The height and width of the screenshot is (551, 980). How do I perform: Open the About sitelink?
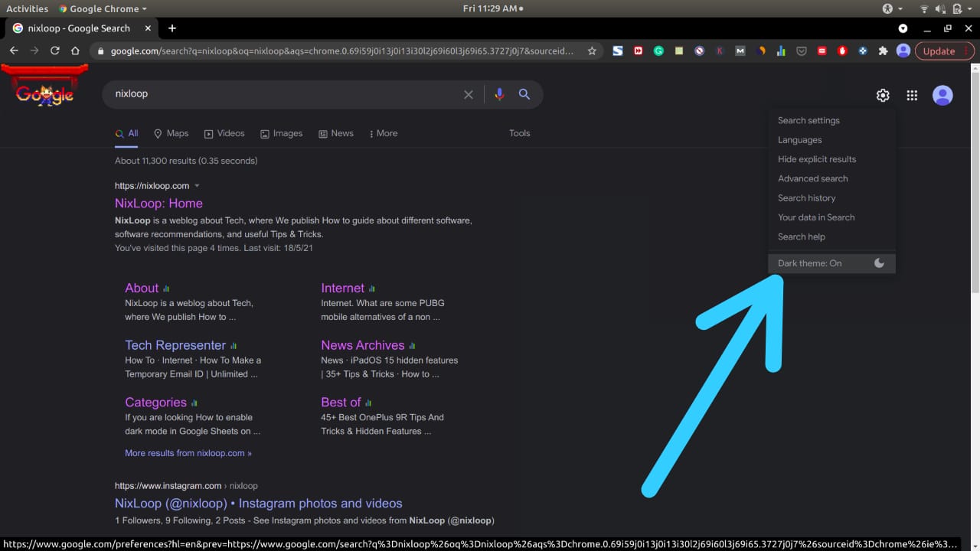coord(142,288)
